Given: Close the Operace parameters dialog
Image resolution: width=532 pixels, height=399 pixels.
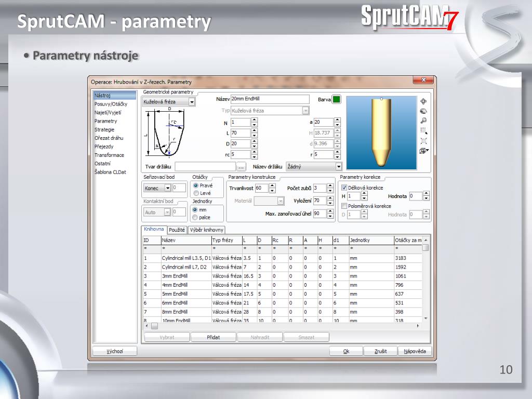Looking at the screenshot, I should click(423, 79).
